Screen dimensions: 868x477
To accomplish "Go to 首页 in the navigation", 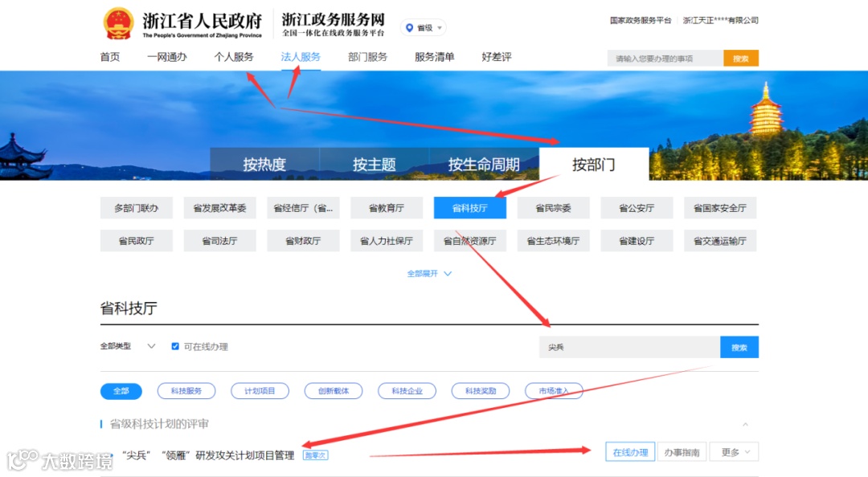I will tap(109, 57).
